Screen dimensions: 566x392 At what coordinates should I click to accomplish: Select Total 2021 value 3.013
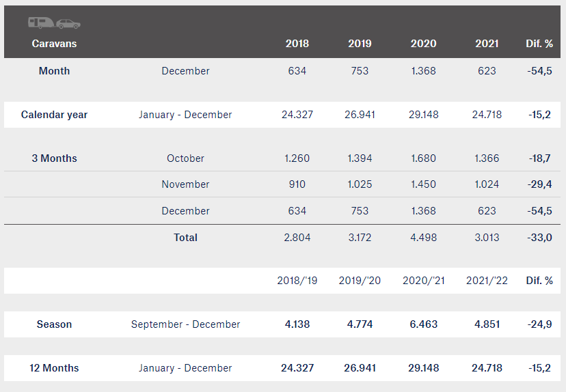(x=487, y=238)
